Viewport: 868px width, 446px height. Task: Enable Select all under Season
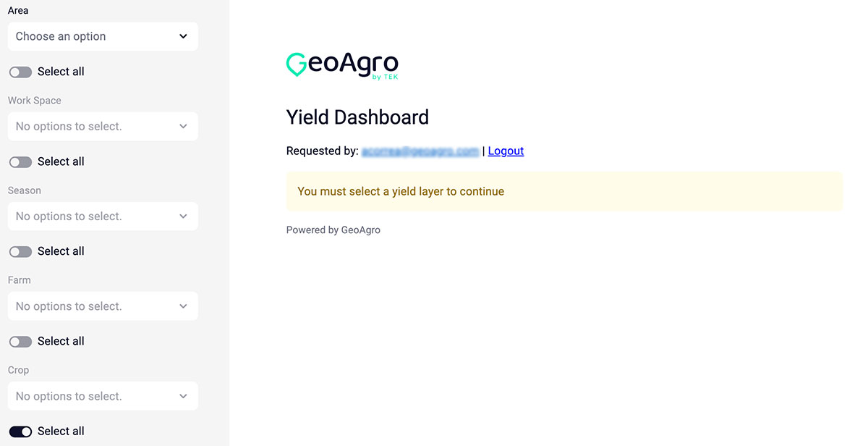tap(20, 251)
